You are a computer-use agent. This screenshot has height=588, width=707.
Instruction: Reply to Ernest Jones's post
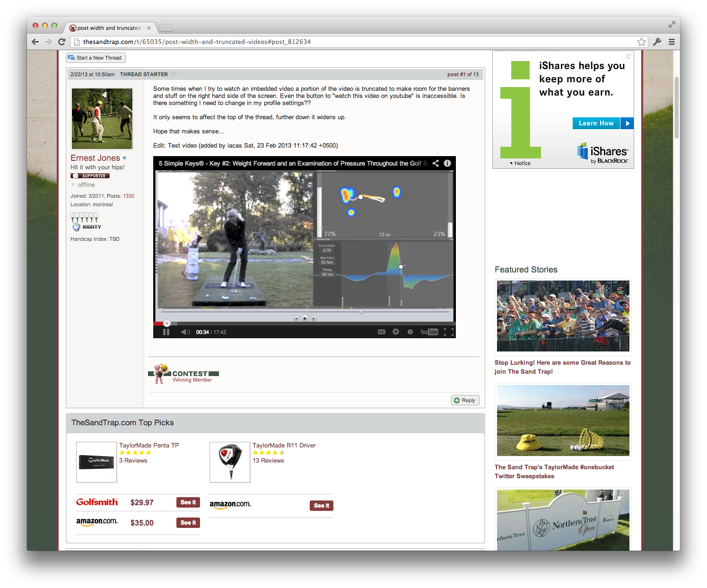[465, 400]
